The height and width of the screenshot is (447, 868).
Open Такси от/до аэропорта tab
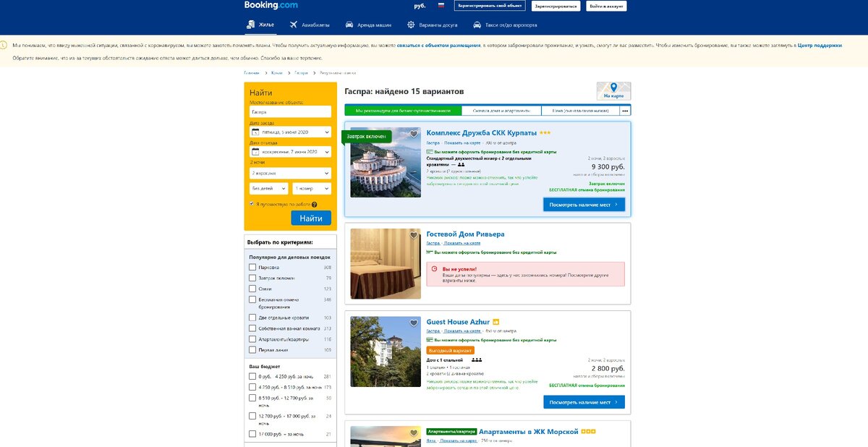tap(505, 25)
